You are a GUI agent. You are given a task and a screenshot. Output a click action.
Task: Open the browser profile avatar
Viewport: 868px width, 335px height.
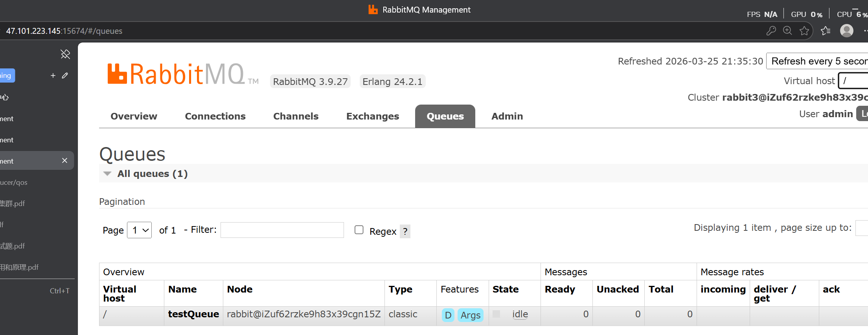coord(846,31)
